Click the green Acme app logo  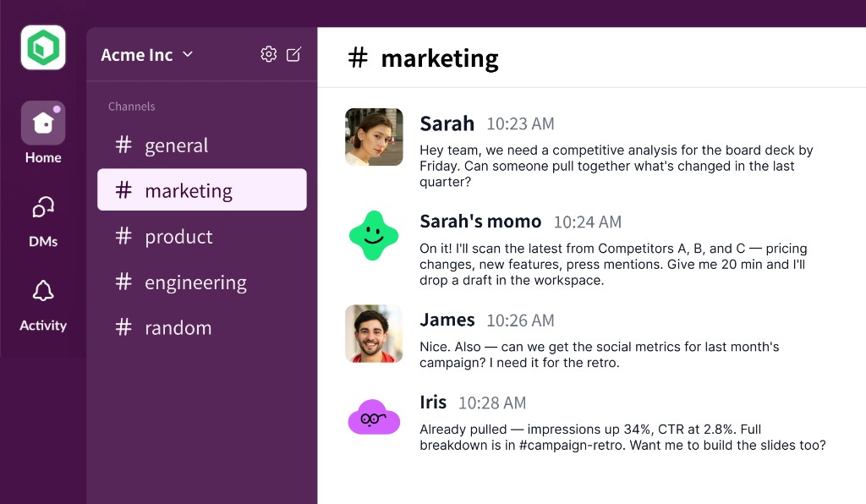coord(42,47)
